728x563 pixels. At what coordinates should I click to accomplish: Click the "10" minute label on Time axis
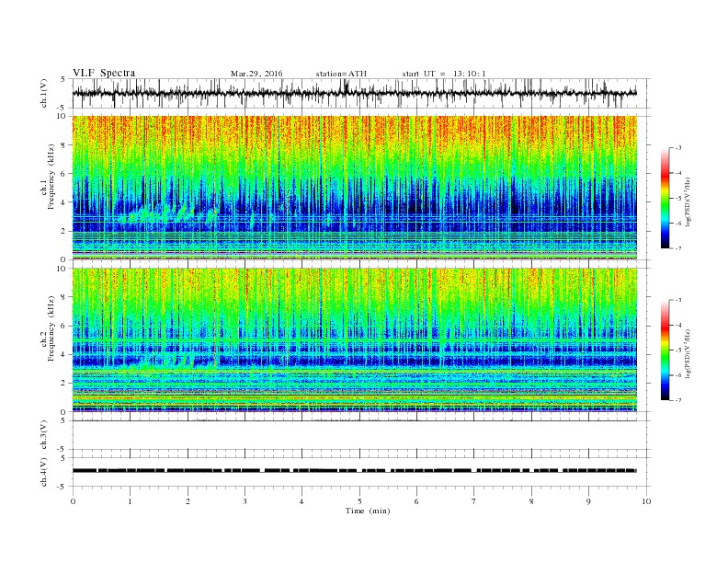pos(646,501)
